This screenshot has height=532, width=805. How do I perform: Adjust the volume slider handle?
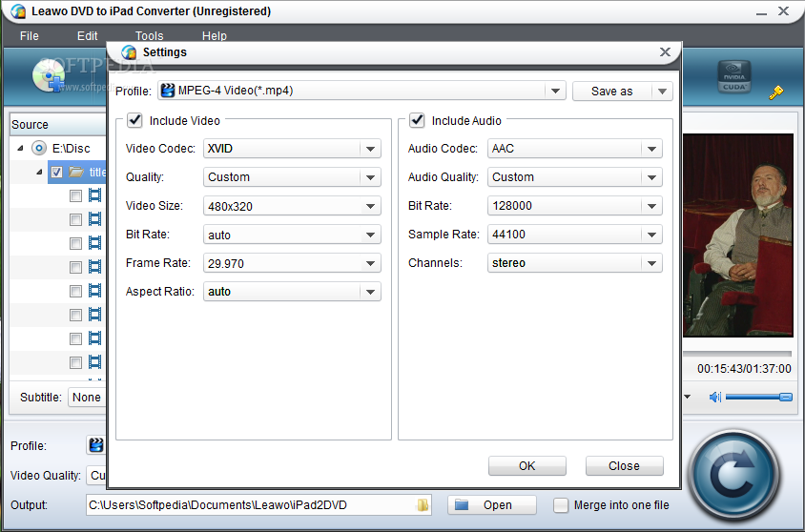(786, 397)
